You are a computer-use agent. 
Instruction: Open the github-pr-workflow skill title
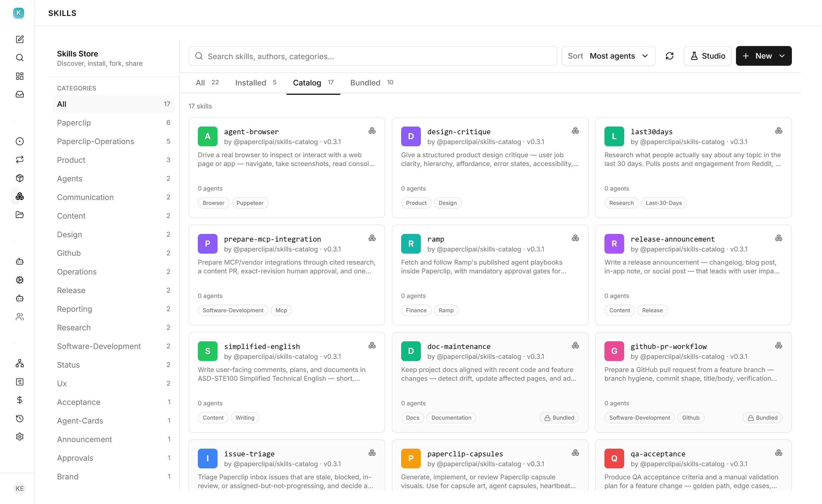coord(669,346)
